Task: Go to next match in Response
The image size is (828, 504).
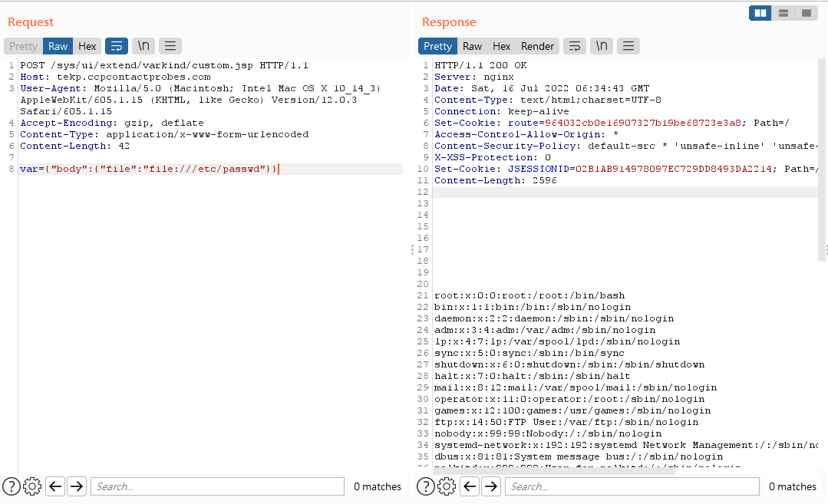Action: coord(491,486)
